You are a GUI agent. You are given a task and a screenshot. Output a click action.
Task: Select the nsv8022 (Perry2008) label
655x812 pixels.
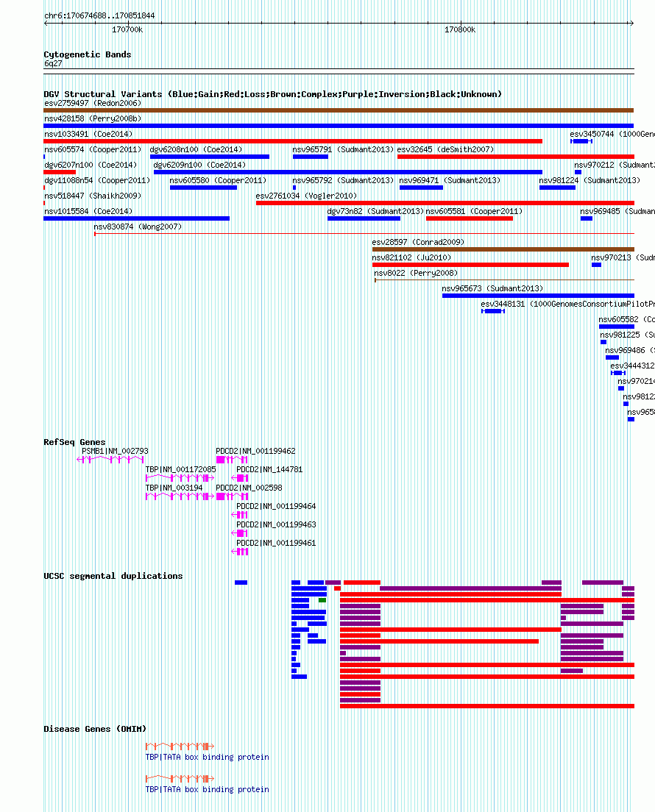[x=416, y=274]
